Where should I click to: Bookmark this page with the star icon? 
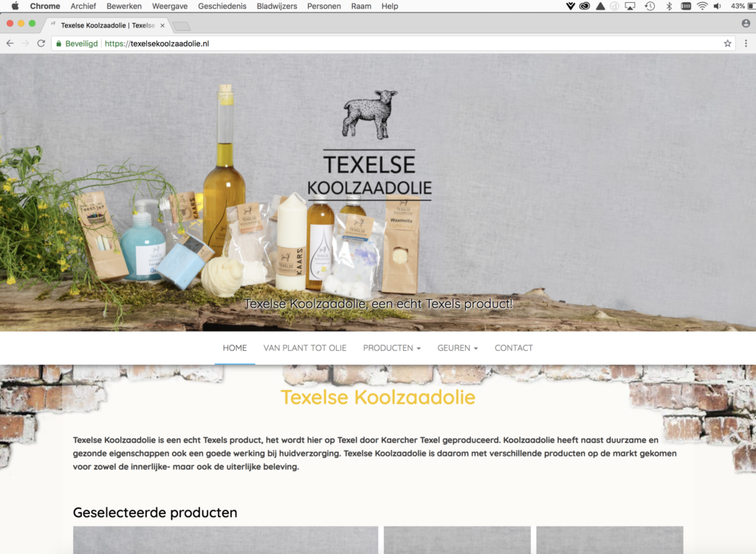[x=727, y=44]
